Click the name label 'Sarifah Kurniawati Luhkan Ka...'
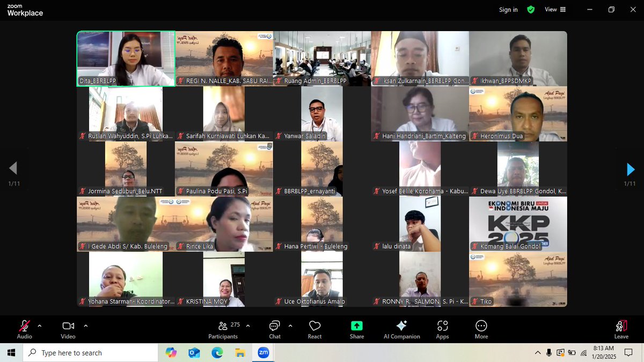 coord(228,136)
